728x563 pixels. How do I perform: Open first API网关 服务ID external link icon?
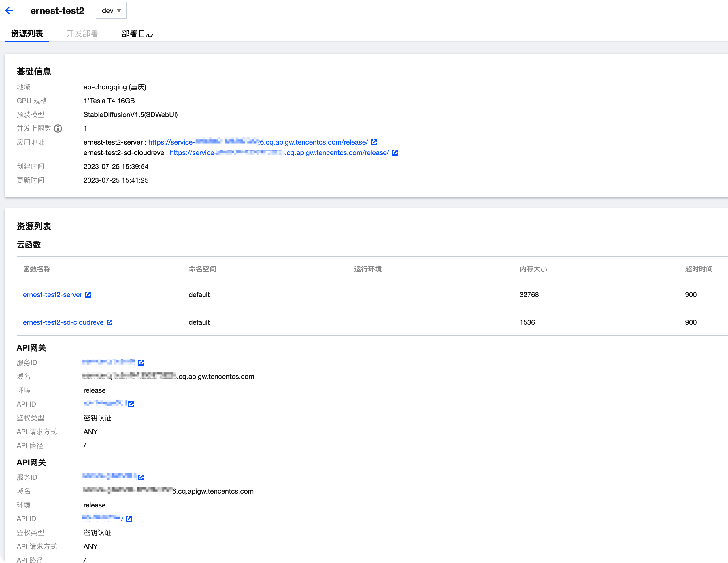tap(142, 363)
